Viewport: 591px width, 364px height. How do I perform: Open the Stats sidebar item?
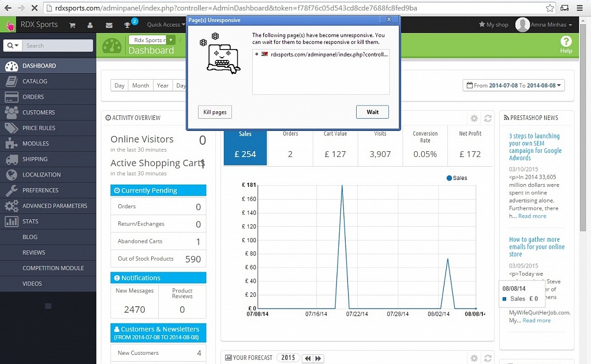[x=48, y=221]
